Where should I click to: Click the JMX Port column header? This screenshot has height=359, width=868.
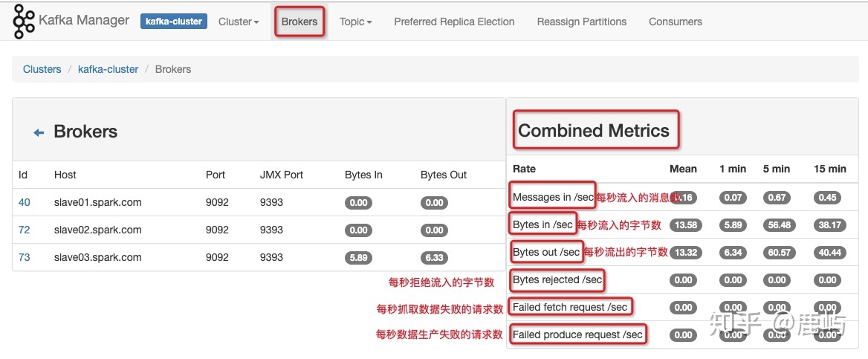(282, 175)
